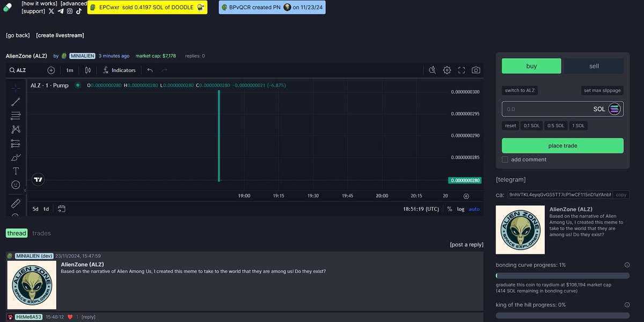Select the crosshair cursor tool
Image resolution: width=644 pixels, height=322 pixels.
click(x=16, y=87)
